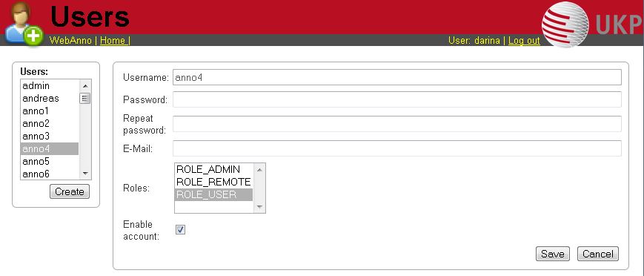The height and width of the screenshot is (276, 644).
Task: Select user anno6 in Users list
Action: [50, 174]
